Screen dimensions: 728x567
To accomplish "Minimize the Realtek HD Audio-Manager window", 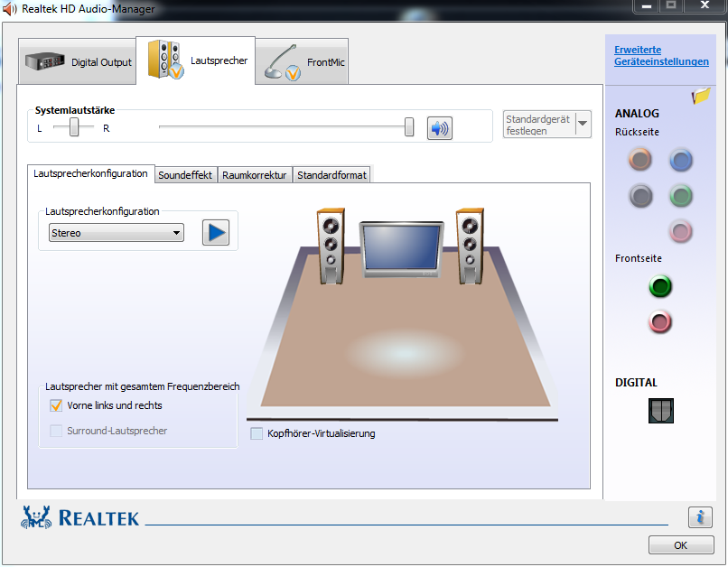I will 647,6.
